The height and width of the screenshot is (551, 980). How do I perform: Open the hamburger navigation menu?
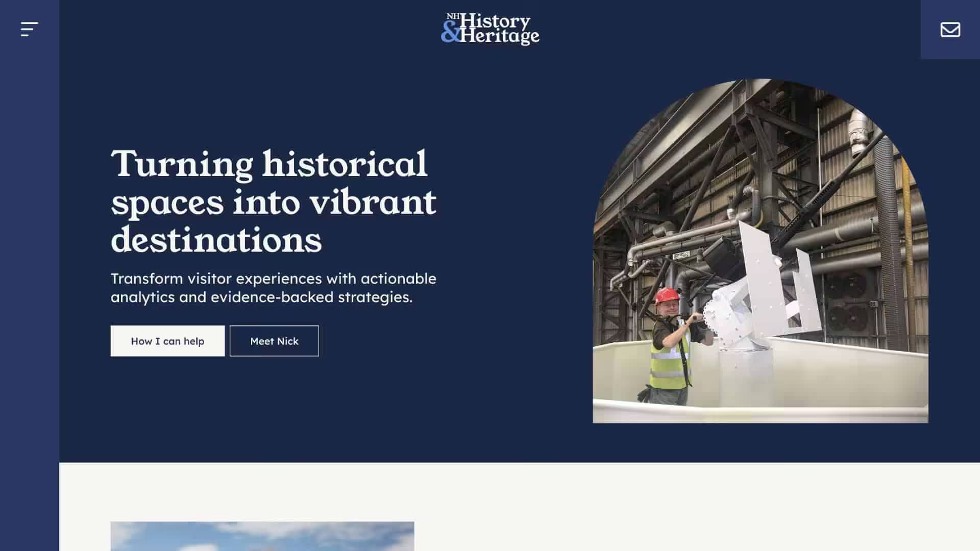pos(29,29)
